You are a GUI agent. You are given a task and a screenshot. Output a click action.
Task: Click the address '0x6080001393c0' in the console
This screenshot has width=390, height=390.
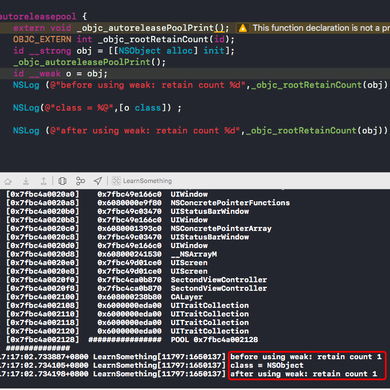(129, 228)
